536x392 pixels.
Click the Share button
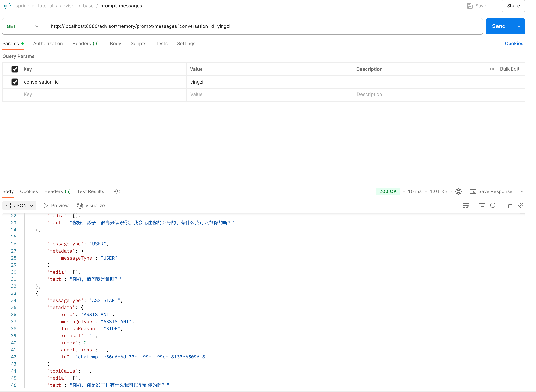coord(513,6)
